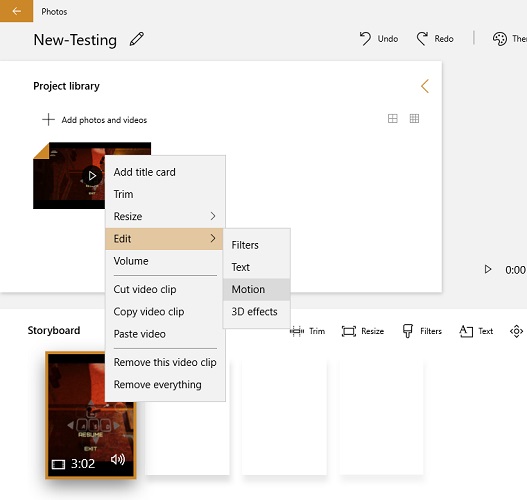
Task: Choose Cut video clip
Action: pyautogui.click(x=165, y=289)
